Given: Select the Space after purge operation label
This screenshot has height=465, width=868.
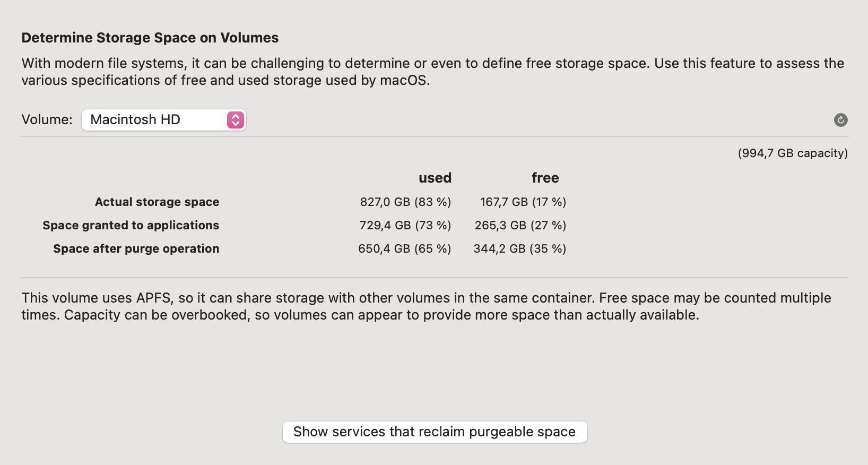Looking at the screenshot, I should pos(136,249).
